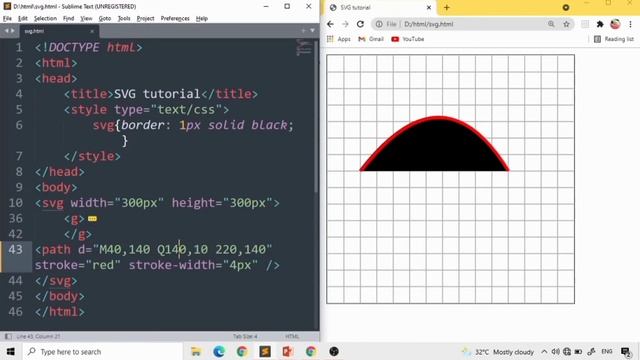640x360 pixels.
Task: Bookmark this page with the star
Action: pyautogui.click(x=566, y=24)
